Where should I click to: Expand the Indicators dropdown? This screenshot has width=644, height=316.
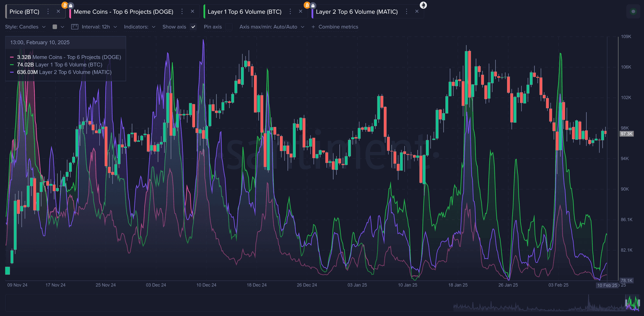(140, 27)
